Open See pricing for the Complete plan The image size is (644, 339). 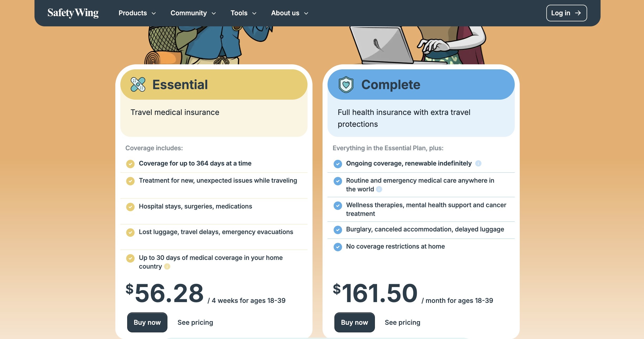(x=402, y=322)
